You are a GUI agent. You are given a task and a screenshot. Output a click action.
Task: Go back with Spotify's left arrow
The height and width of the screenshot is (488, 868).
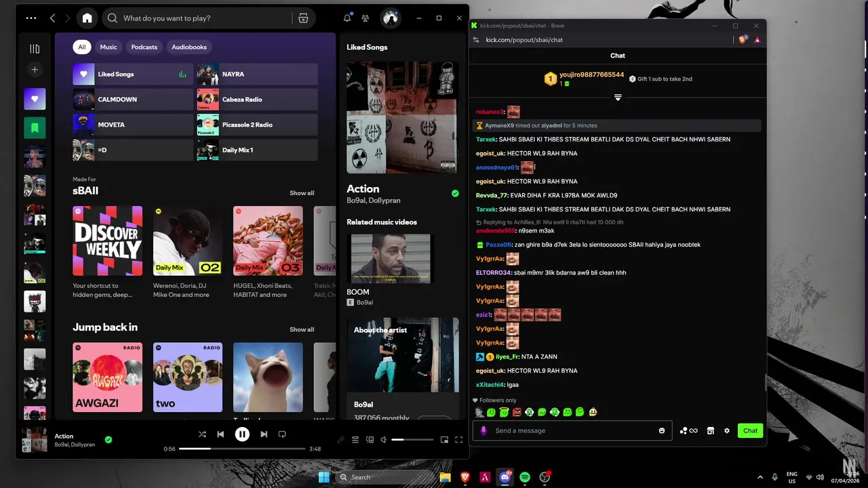tap(52, 18)
